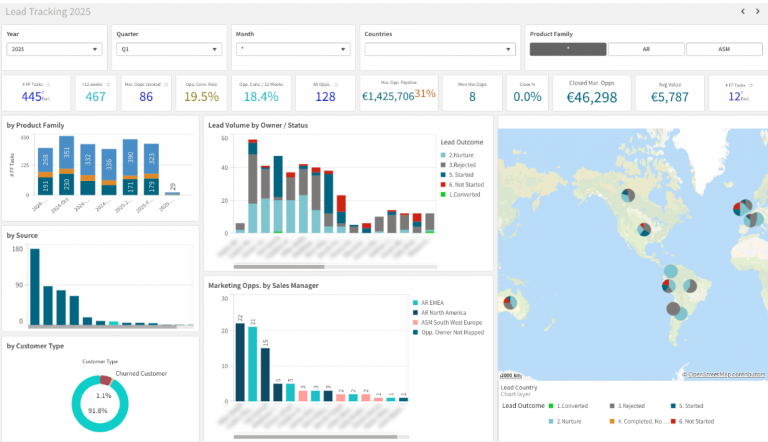Click 5. Started in the map legend
Viewport: 768px width, 442px height.
[687, 406]
